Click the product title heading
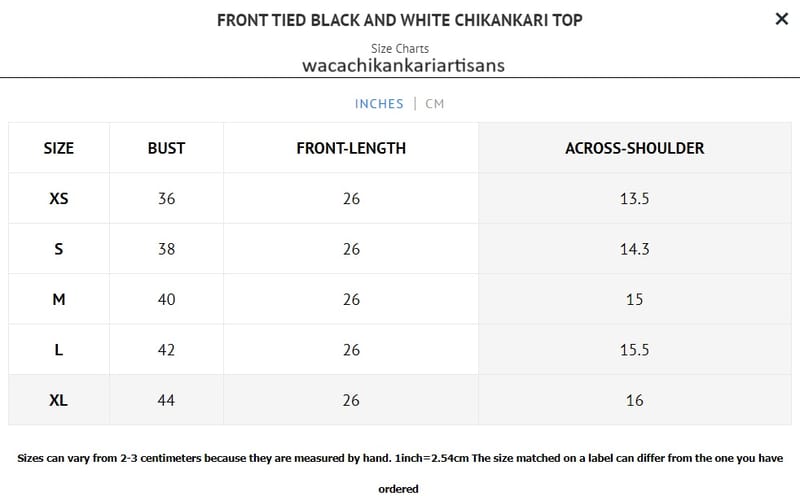The height and width of the screenshot is (496, 800). 400,20
